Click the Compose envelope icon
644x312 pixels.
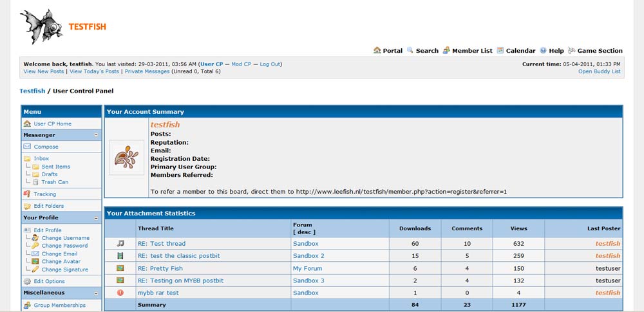pos(27,147)
